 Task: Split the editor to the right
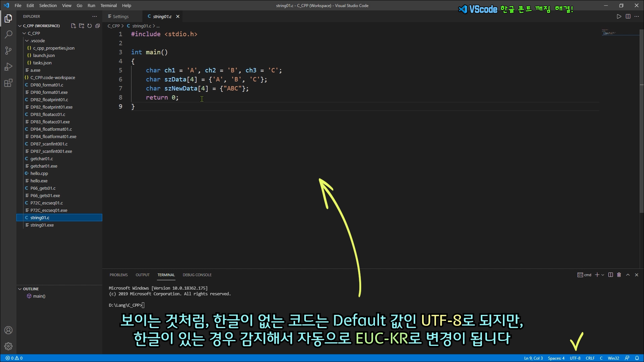[628, 16]
